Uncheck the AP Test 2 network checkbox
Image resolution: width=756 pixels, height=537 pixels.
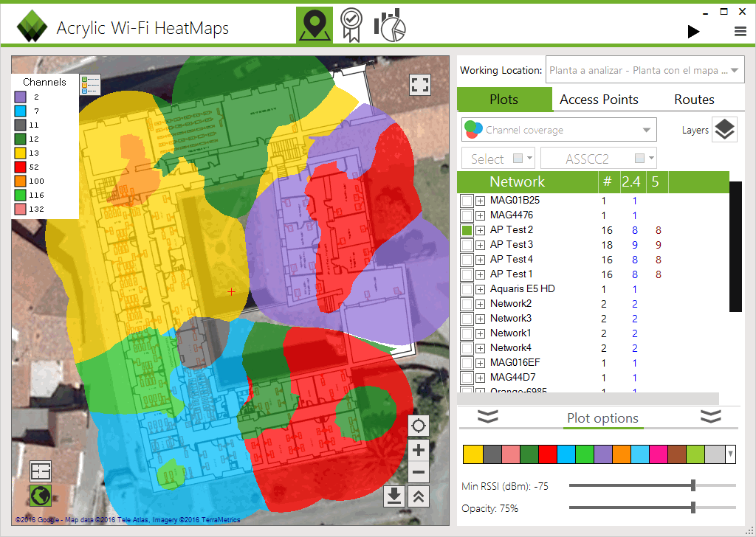click(467, 230)
